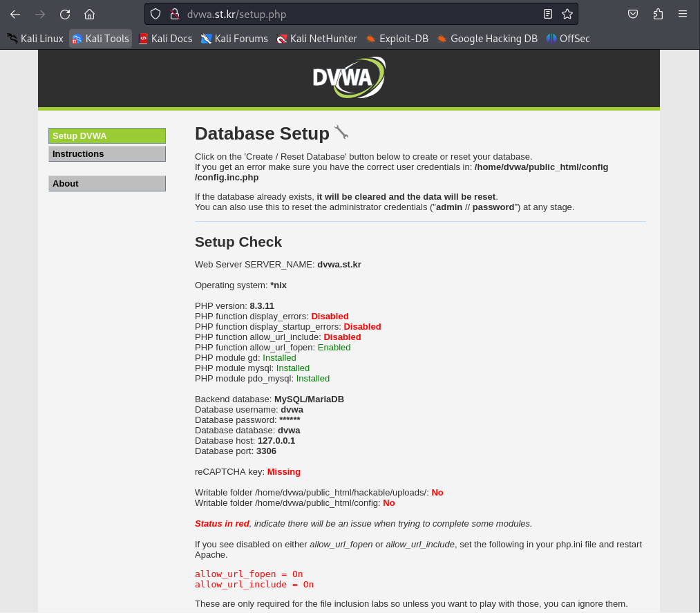The image size is (700, 613).
Task: Click Database port value 3306
Action: coord(267,451)
